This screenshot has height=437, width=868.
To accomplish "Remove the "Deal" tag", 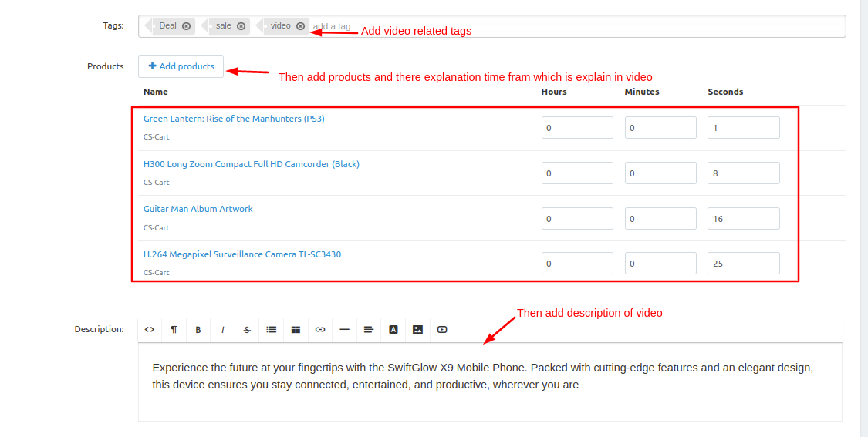I will click(x=186, y=26).
